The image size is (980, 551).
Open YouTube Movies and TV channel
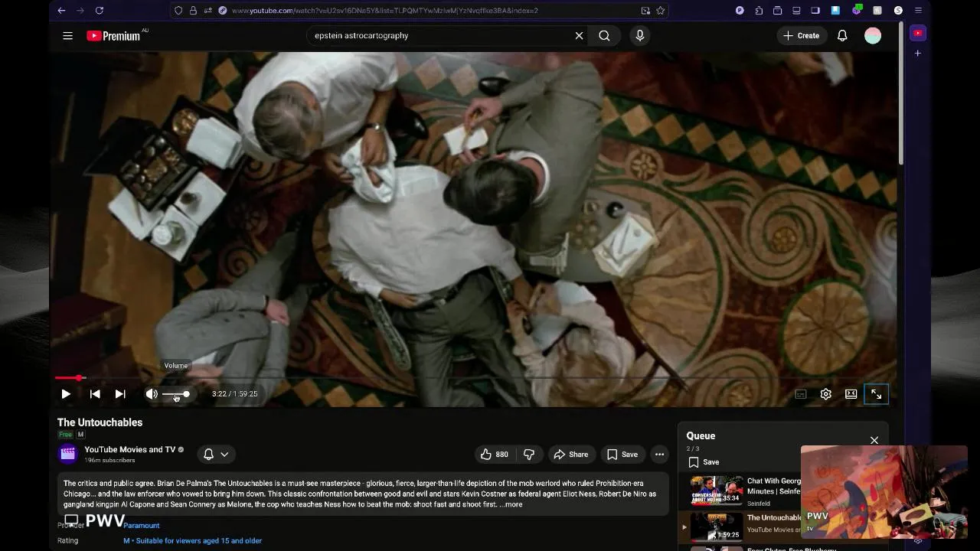[x=130, y=449]
